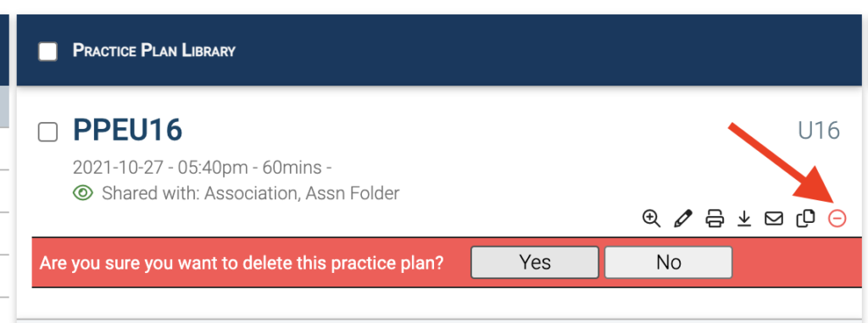
Task: Click the green eye sharing icon
Action: [83, 193]
